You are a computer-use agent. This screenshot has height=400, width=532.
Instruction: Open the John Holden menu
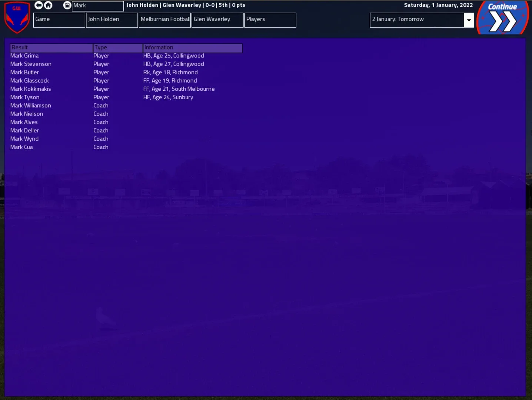(x=112, y=20)
